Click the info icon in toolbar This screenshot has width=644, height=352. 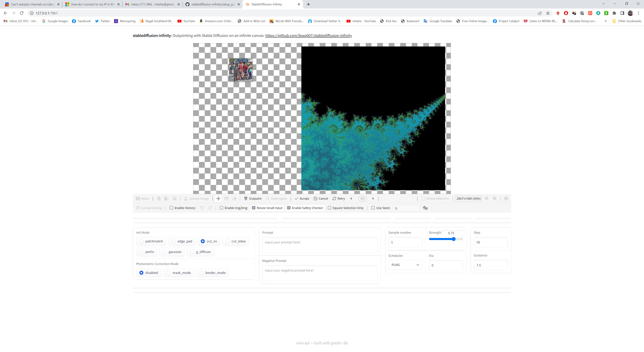pos(506,199)
